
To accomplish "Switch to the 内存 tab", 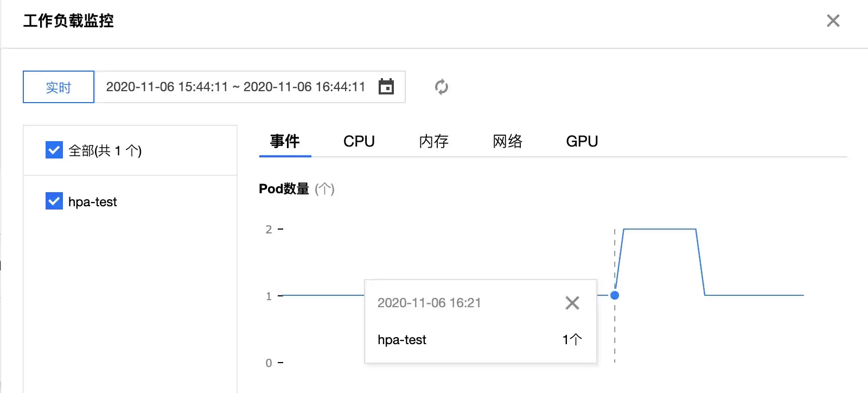I will point(434,141).
